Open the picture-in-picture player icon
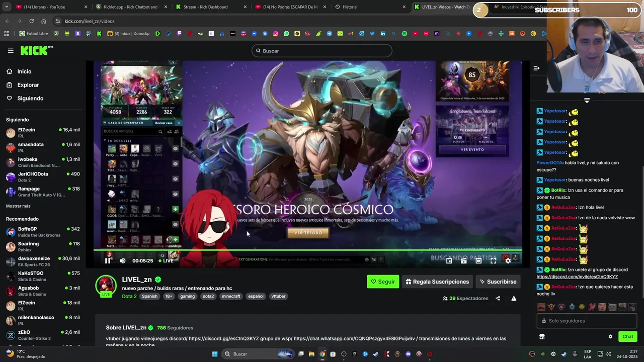644x362 pixels. tap(449, 260)
